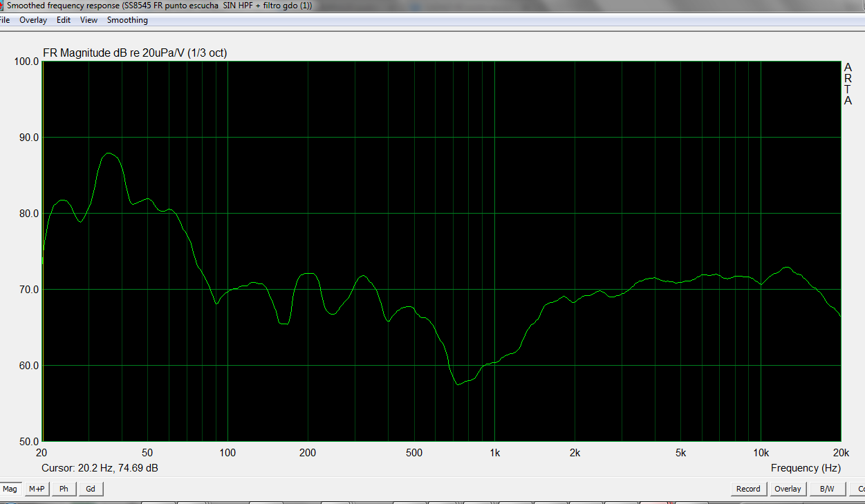This screenshot has height=504, width=865.
Task: Open the Edit menu
Action: click(64, 20)
